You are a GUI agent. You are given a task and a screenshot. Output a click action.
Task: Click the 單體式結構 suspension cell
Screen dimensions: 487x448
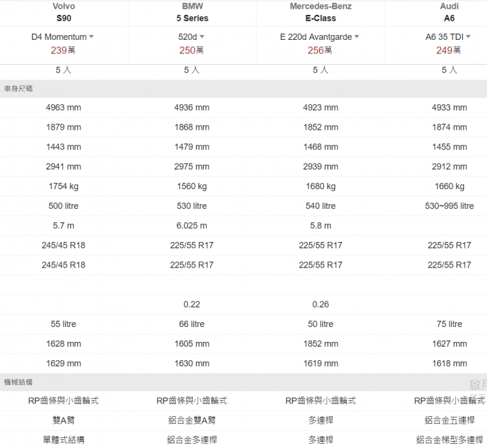click(64, 440)
